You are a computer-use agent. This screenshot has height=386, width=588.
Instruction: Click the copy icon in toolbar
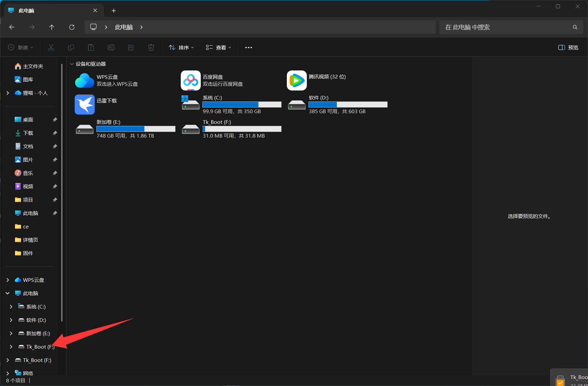[71, 47]
